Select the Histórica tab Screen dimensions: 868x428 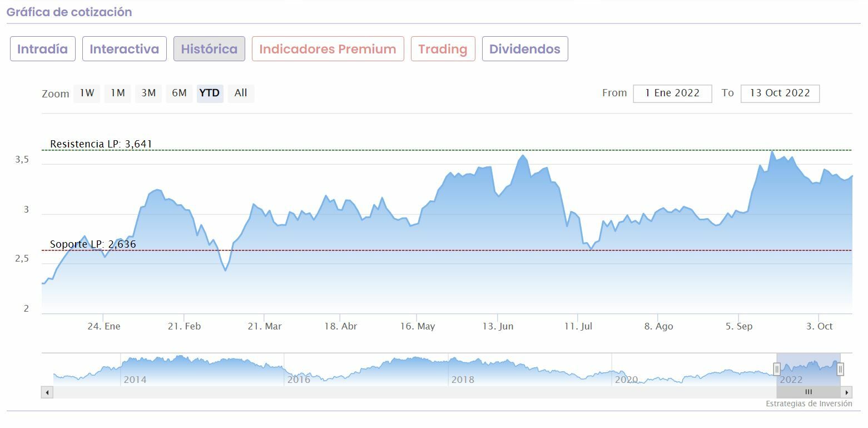coord(209,49)
